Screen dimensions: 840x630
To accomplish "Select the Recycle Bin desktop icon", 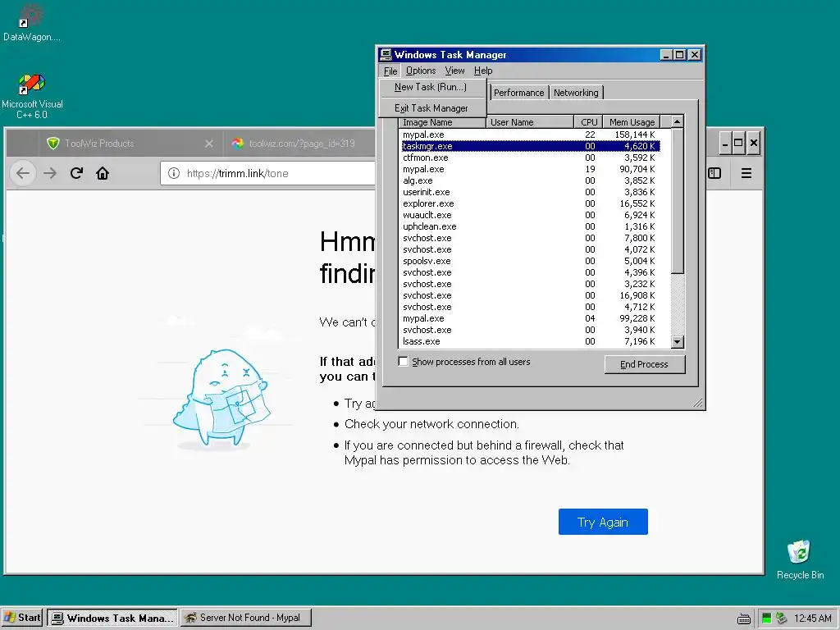I will (800, 559).
